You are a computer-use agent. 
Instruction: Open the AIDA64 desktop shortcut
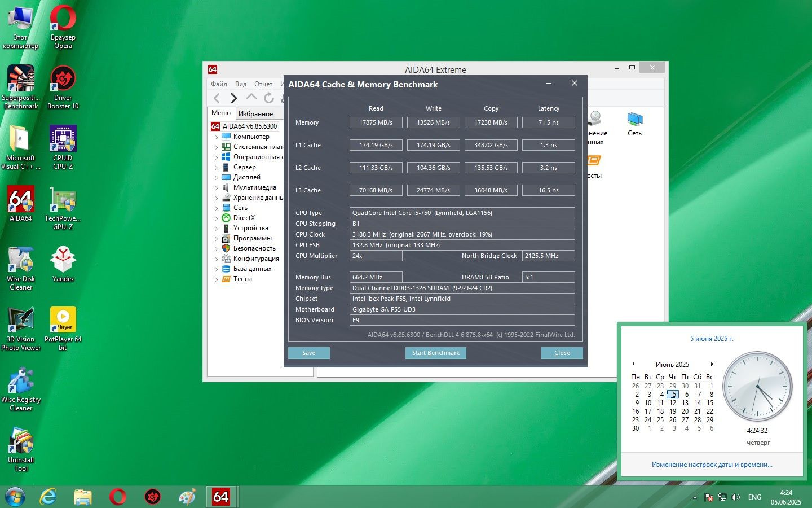coord(21,204)
